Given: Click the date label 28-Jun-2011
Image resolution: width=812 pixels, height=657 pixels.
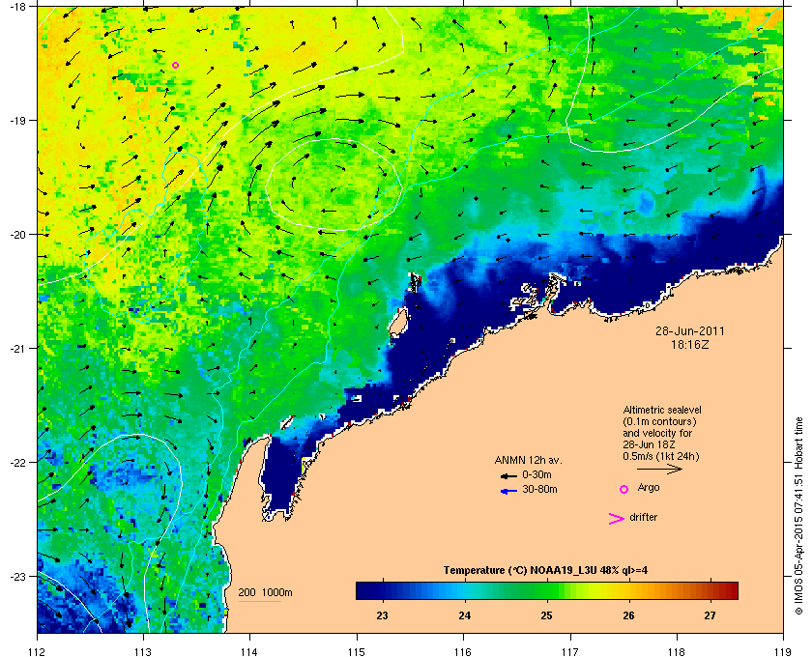Looking at the screenshot, I should click(x=690, y=331).
